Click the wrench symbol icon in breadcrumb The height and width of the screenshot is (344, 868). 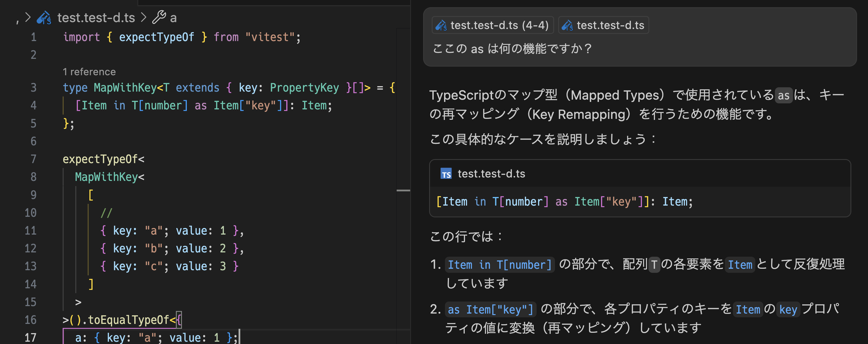159,18
